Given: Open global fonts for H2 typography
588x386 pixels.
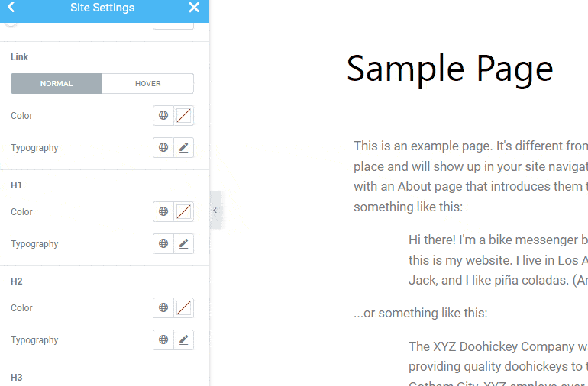Looking at the screenshot, I should (163, 340).
